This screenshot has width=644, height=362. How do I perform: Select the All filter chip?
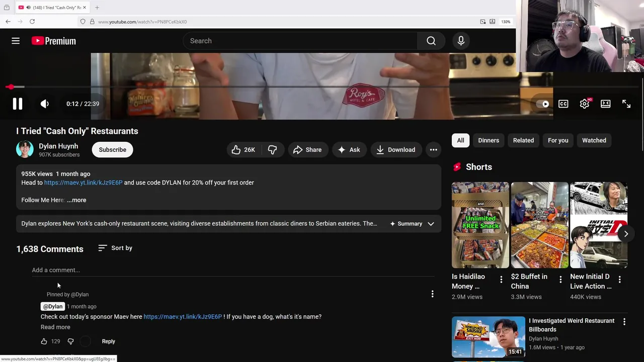click(461, 140)
